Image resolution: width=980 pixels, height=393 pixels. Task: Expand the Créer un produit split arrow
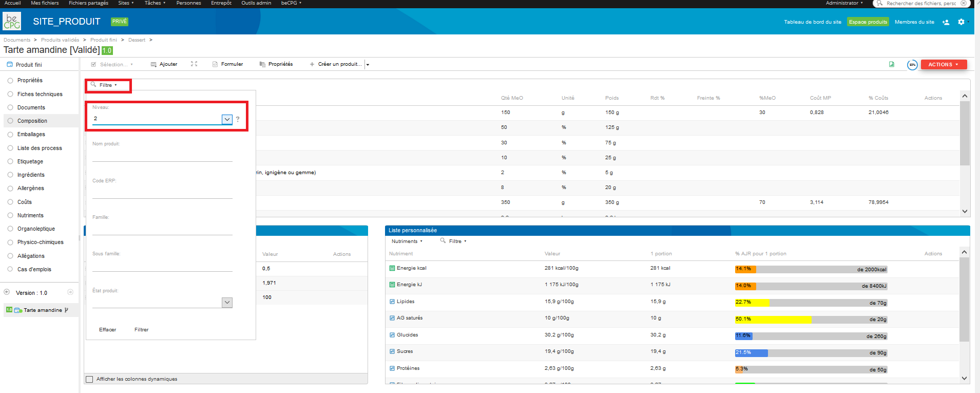coord(368,65)
